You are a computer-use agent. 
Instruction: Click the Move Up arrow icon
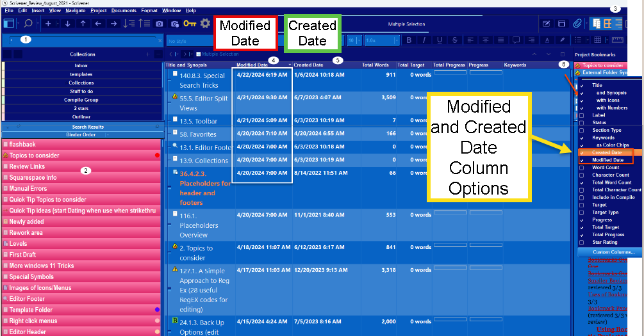click(83, 24)
